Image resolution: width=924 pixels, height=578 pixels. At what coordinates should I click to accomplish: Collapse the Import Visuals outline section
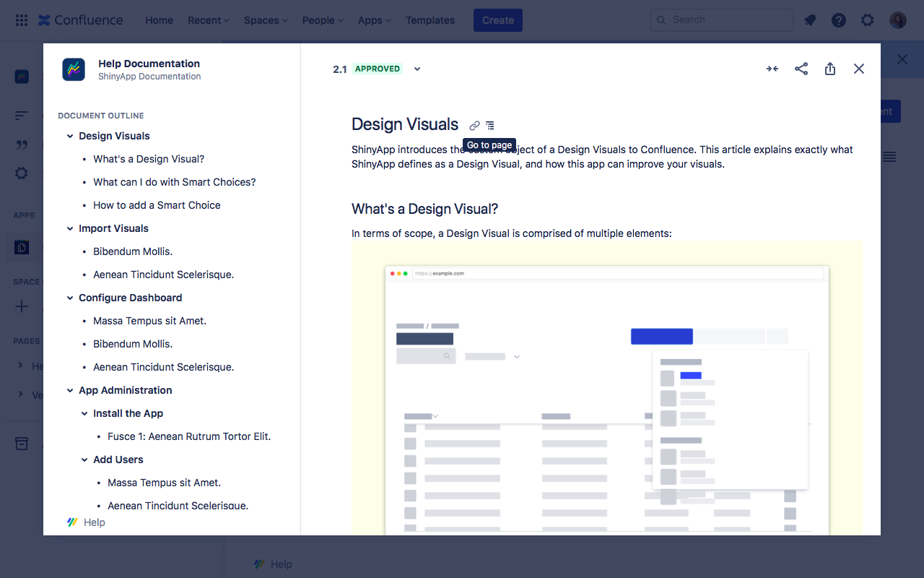coord(70,228)
